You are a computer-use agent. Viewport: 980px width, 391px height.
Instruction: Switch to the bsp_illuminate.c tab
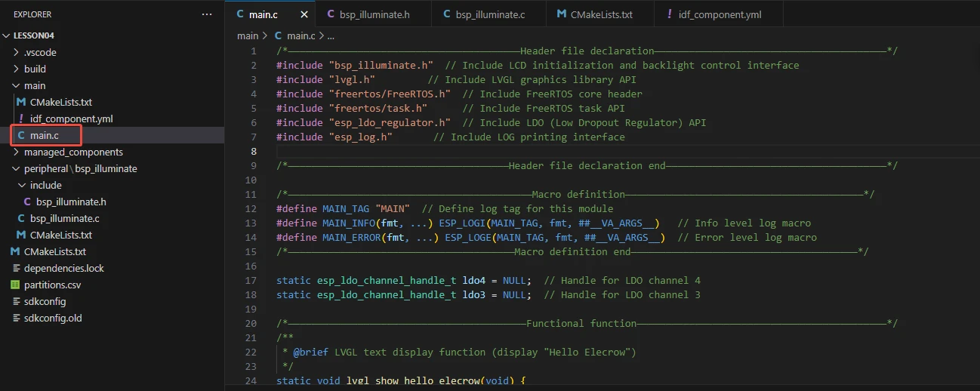coord(483,14)
